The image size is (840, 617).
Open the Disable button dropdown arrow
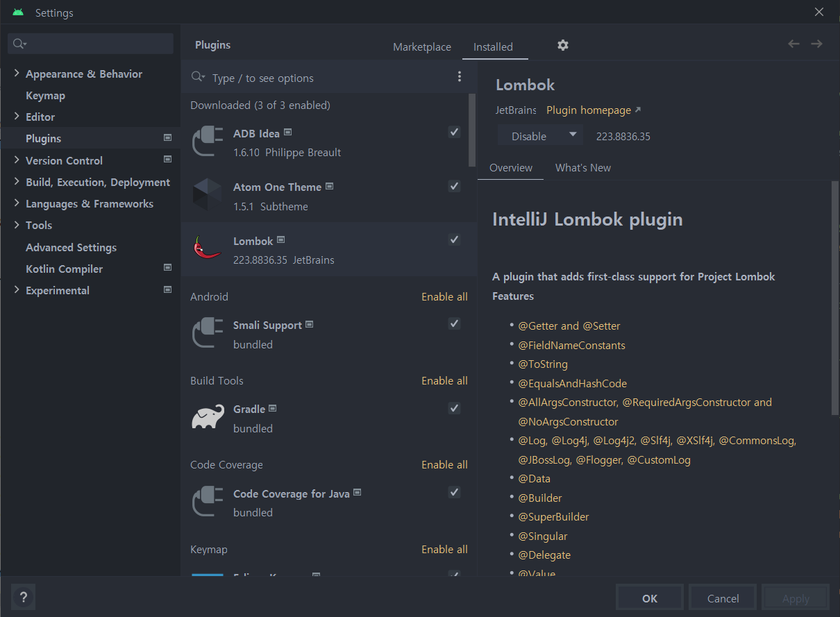click(x=573, y=135)
